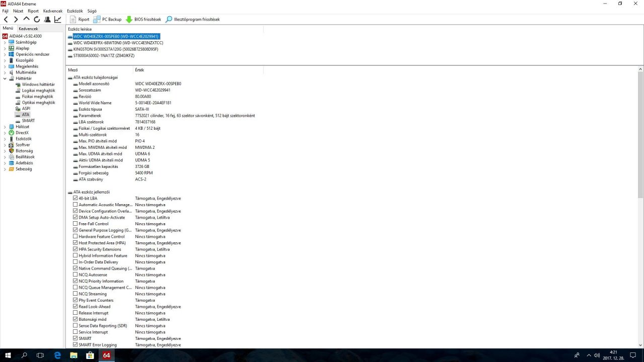Image resolution: width=644 pixels, height=362 pixels.
Task: Open the Eszközök menu
Action: click(75, 11)
